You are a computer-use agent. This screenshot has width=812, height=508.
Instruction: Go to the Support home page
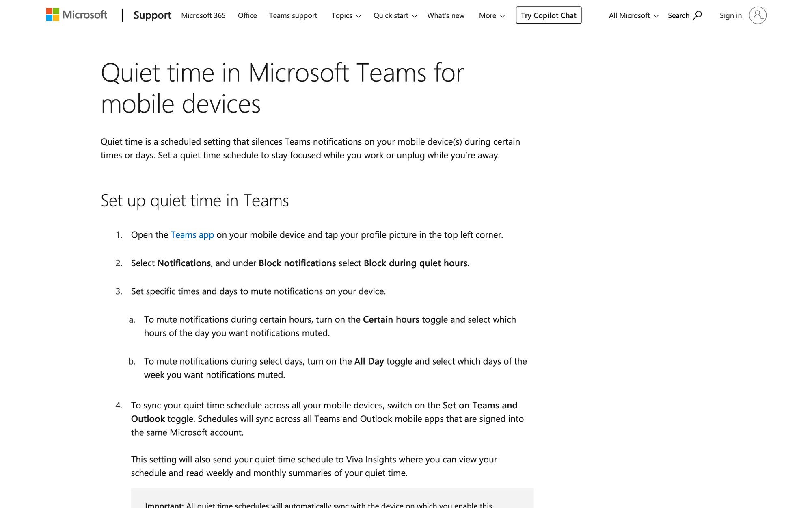tap(152, 15)
